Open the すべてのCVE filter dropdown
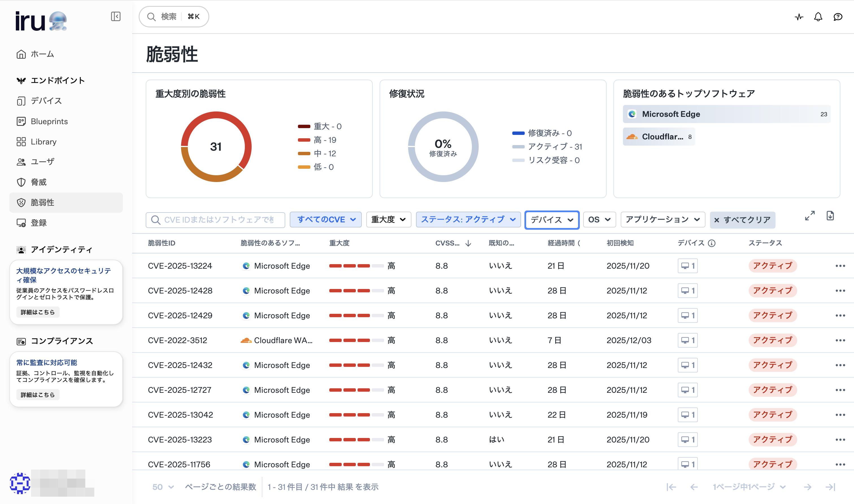The height and width of the screenshot is (504, 854). click(325, 219)
